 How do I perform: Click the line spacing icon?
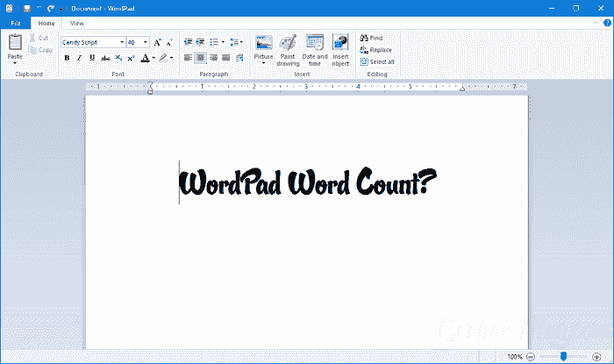pos(234,42)
